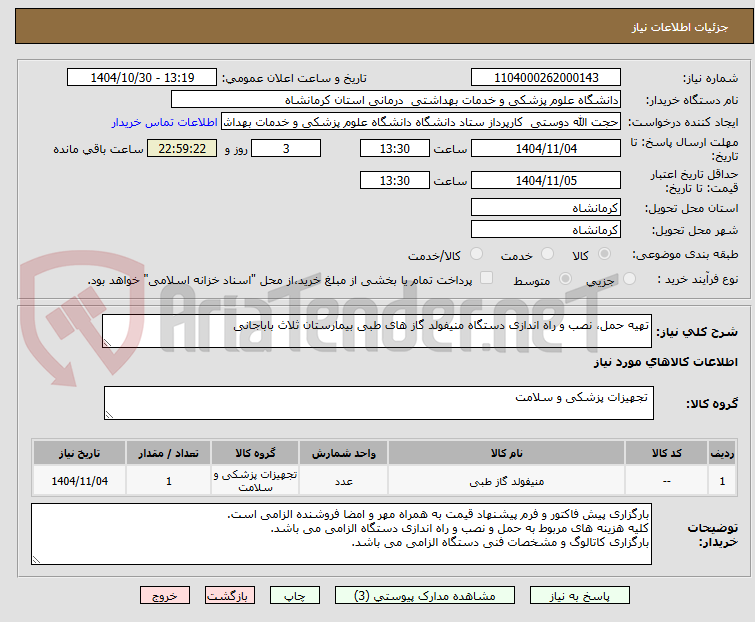The height and width of the screenshot is (622, 755).
Task: Select the متوسط purchase type radio
Action: pyautogui.click(x=565, y=279)
